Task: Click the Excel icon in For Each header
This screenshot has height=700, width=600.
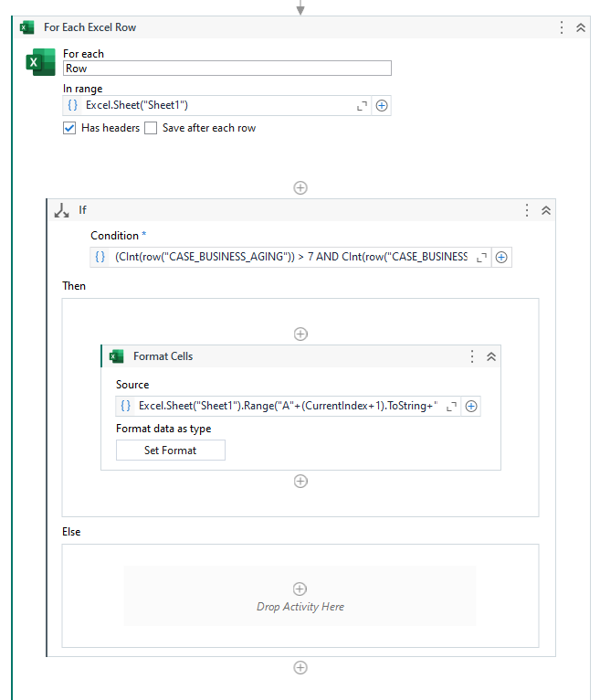Action: [x=26, y=27]
